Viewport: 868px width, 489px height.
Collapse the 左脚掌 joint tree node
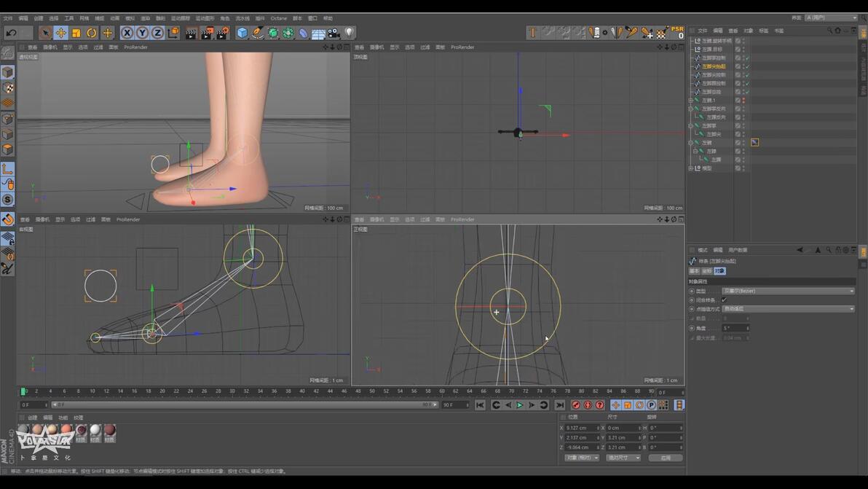(x=691, y=126)
